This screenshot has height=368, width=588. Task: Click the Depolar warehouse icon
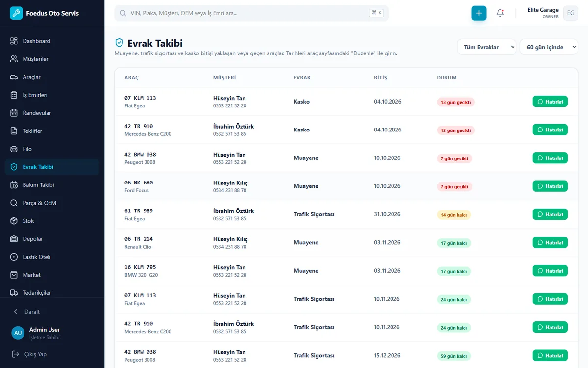tap(14, 239)
